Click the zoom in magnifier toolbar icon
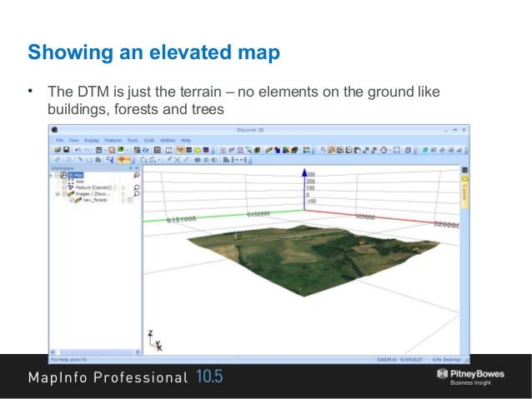The height and width of the screenshot is (399, 532). pyautogui.click(x=340, y=150)
